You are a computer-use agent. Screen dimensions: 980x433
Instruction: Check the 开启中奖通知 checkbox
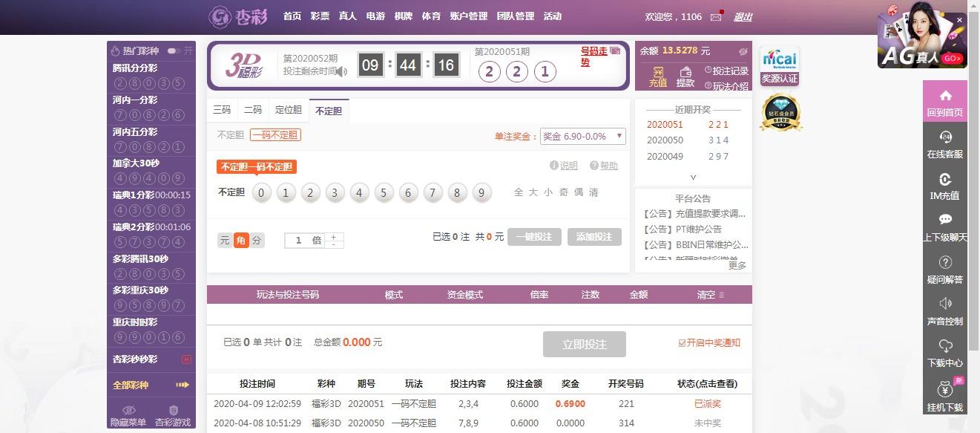[x=683, y=343]
